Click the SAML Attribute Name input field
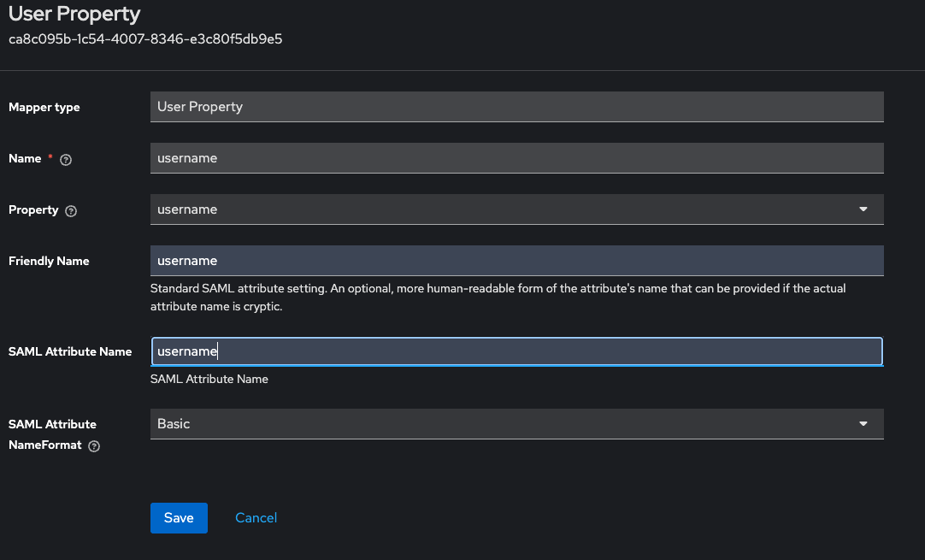Screen dimensions: 925x560 tap(516, 351)
